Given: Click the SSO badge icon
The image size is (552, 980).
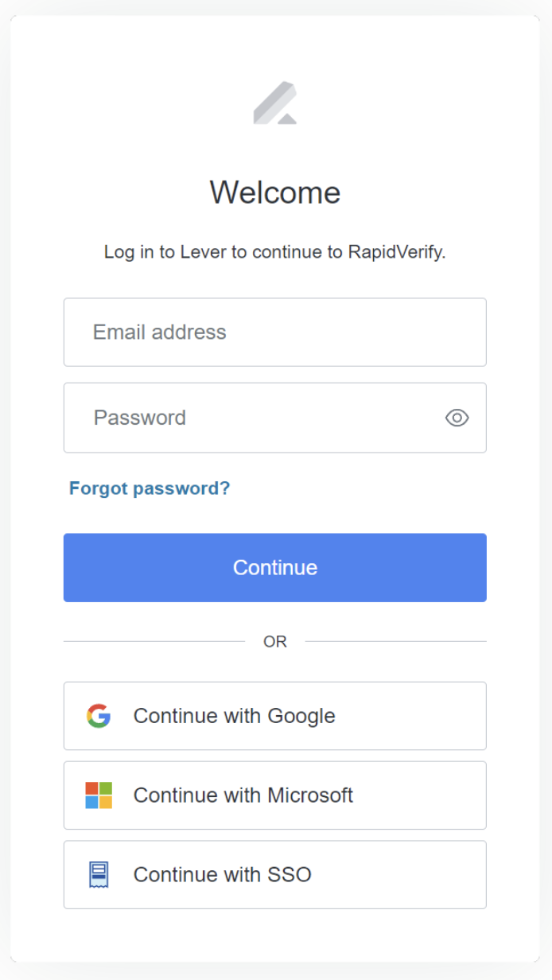Looking at the screenshot, I should coord(99,875).
